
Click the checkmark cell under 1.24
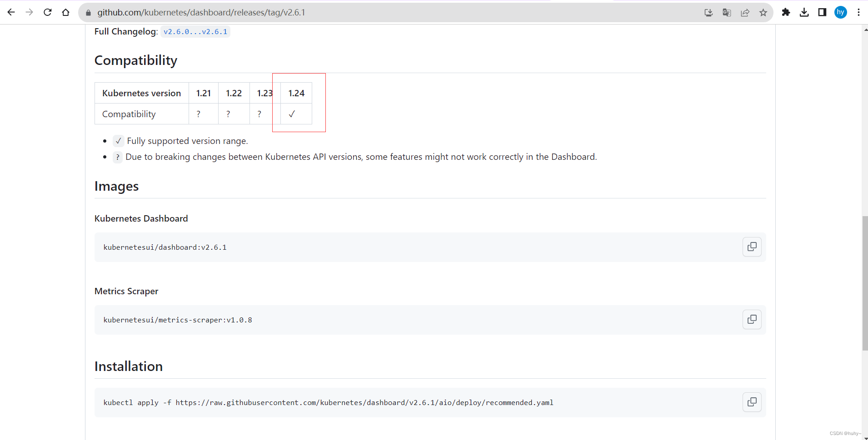click(296, 114)
